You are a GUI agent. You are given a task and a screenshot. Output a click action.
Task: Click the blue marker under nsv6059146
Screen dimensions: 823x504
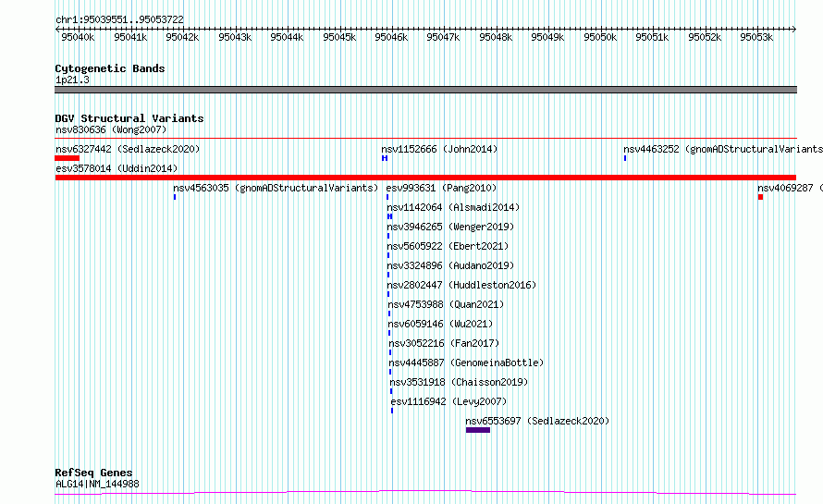tap(389, 333)
